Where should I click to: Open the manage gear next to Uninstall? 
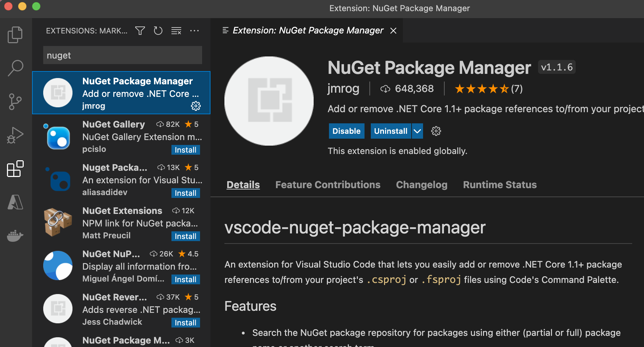point(436,131)
